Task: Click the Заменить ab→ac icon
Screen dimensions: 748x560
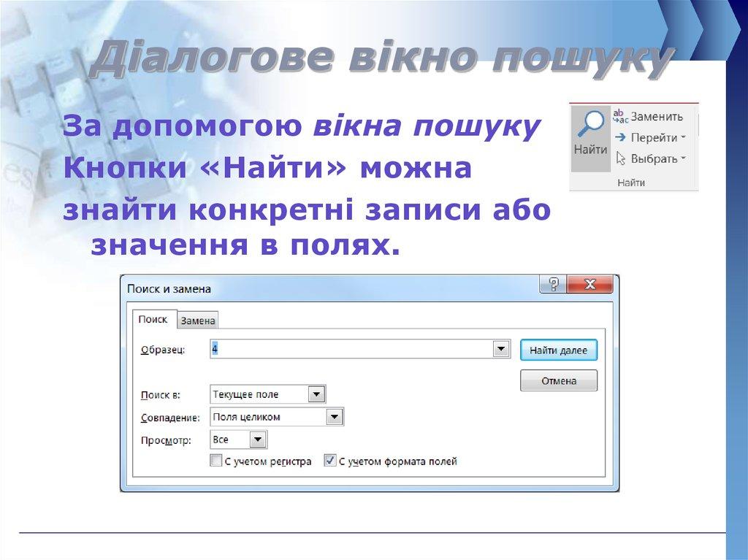Action: point(619,115)
